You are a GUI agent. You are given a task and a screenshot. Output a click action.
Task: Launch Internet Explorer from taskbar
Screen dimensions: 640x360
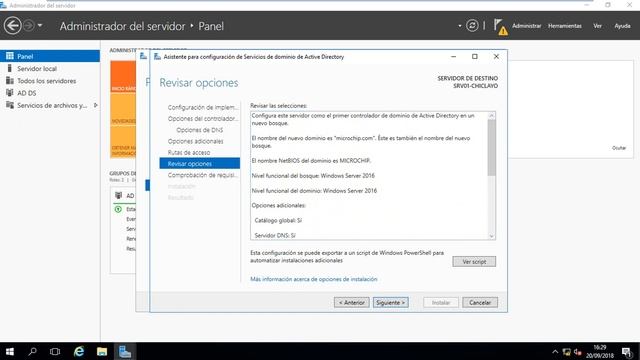pyautogui.click(x=78, y=351)
